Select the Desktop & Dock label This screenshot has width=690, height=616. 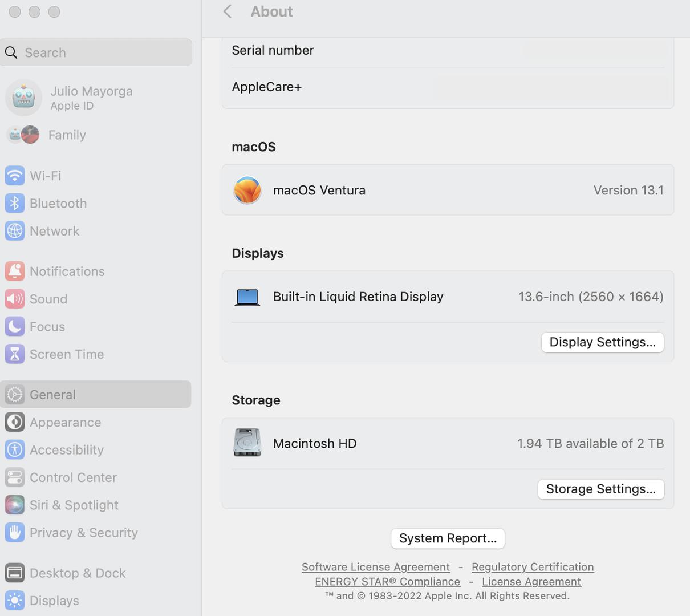(x=78, y=573)
